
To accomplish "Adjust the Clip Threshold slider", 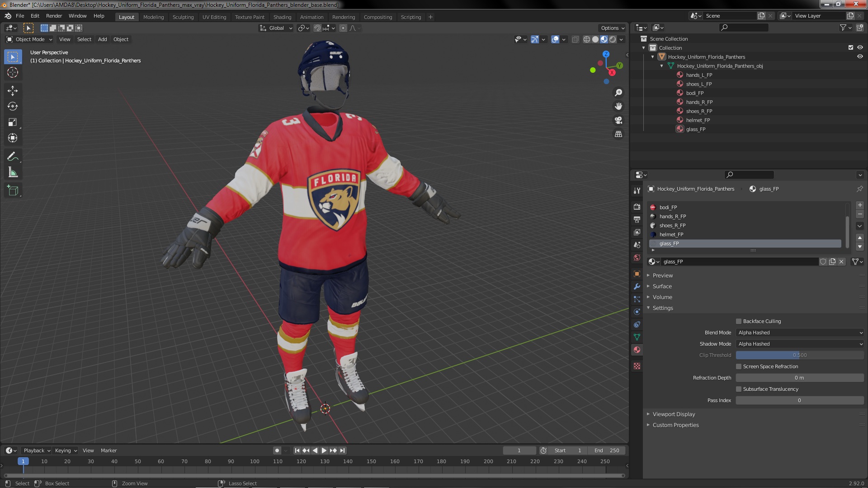I will [x=800, y=355].
